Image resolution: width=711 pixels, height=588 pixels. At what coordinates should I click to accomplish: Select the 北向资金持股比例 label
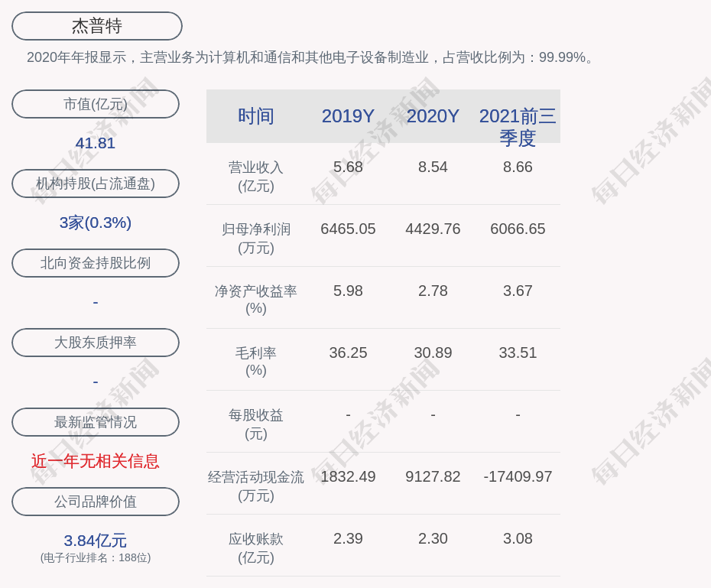[x=96, y=263]
